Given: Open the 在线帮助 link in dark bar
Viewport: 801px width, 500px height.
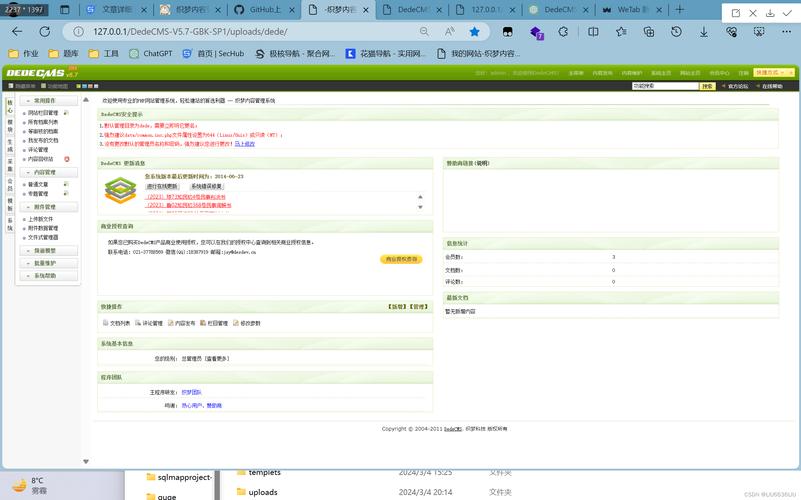Looking at the screenshot, I should click(x=769, y=86).
